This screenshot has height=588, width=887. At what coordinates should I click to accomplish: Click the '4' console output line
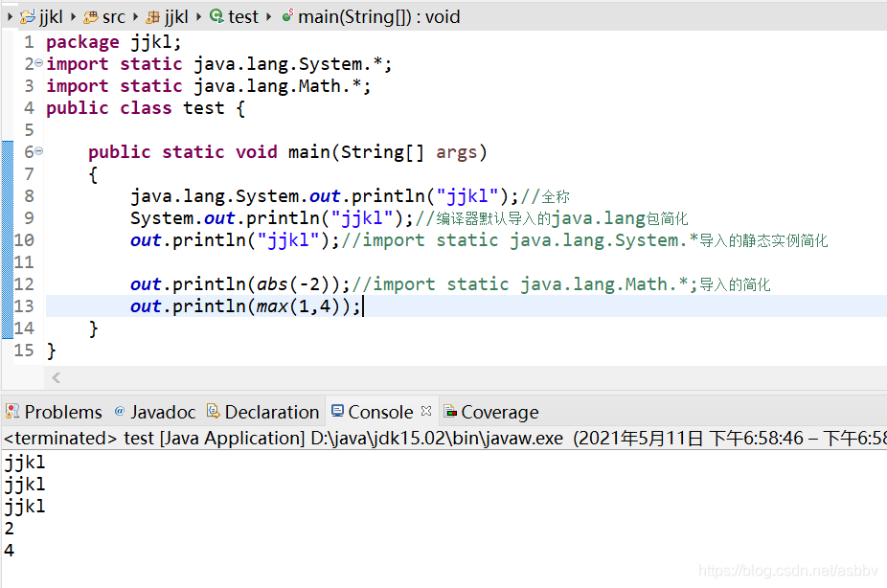9,550
